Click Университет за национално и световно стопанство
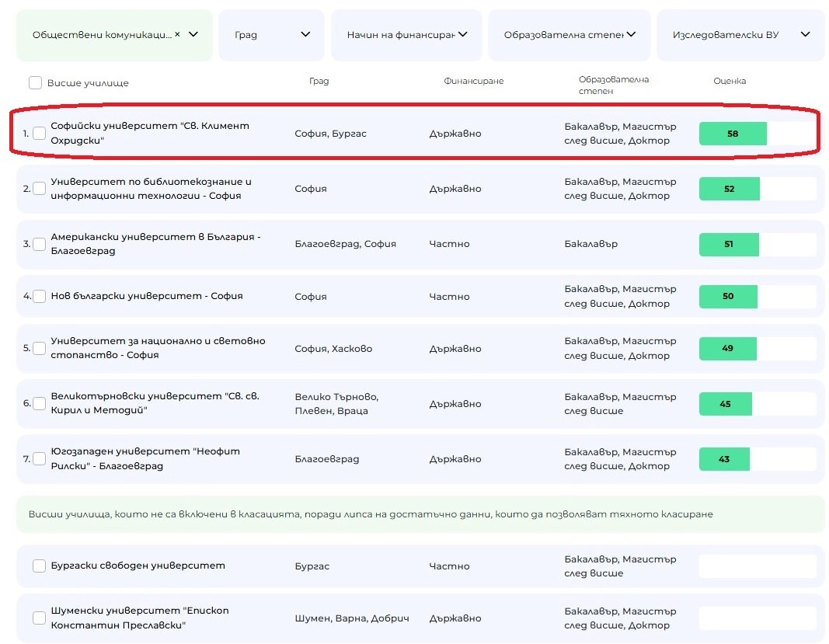This screenshot has height=644, width=829. coord(158,348)
